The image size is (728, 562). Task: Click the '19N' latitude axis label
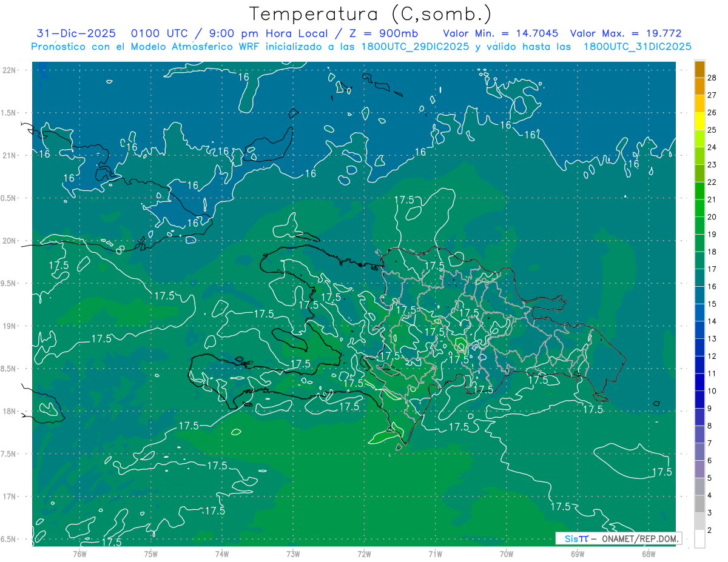click(9, 326)
